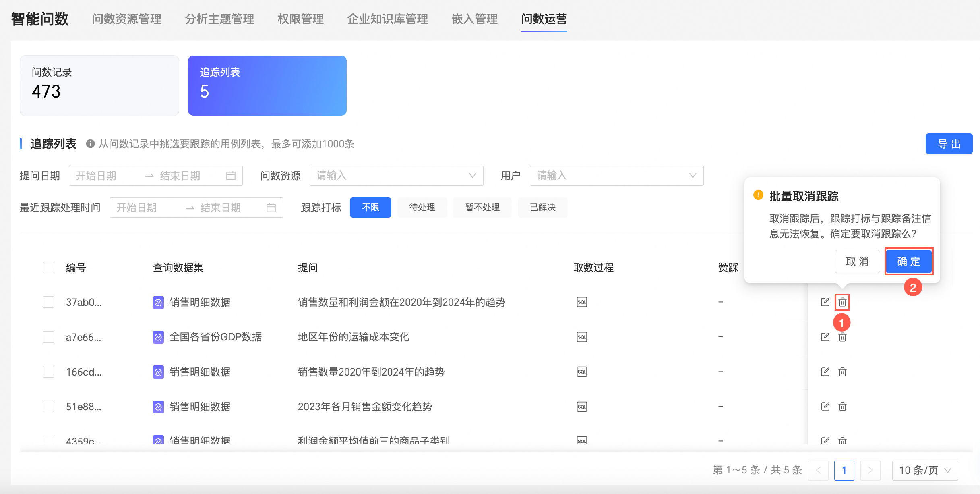This screenshot has height=494, width=980.
Task: Click dataset name 全国各省份GDP数据
Action: (216, 337)
